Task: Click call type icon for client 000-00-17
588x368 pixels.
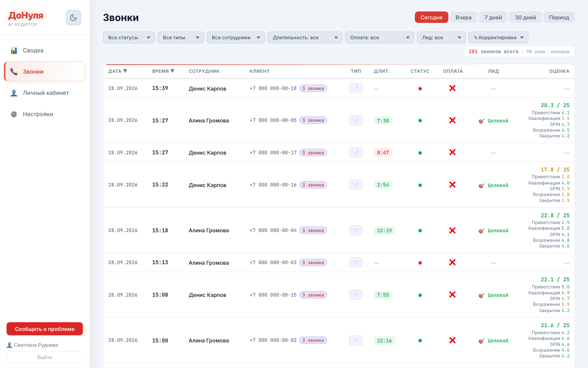Action: 356,152
